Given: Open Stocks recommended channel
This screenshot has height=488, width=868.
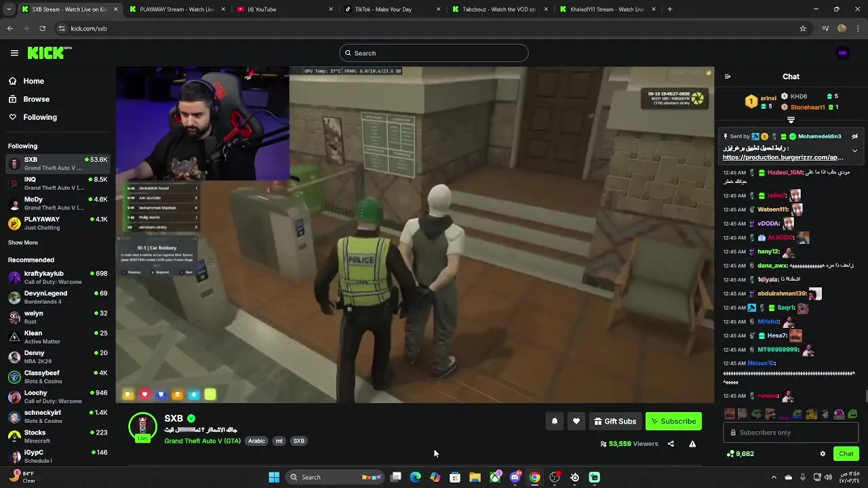Looking at the screenshot, I should (58, 436).
